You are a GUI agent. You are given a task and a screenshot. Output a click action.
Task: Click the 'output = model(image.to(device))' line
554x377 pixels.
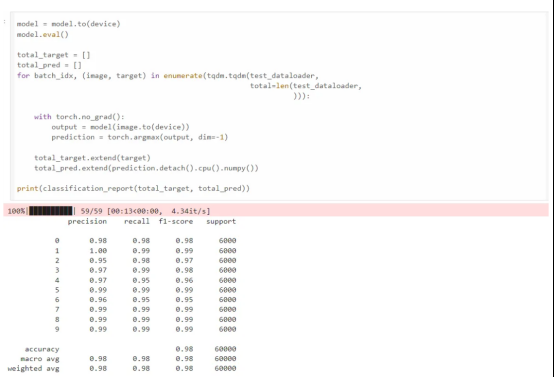tap(120, 127)
